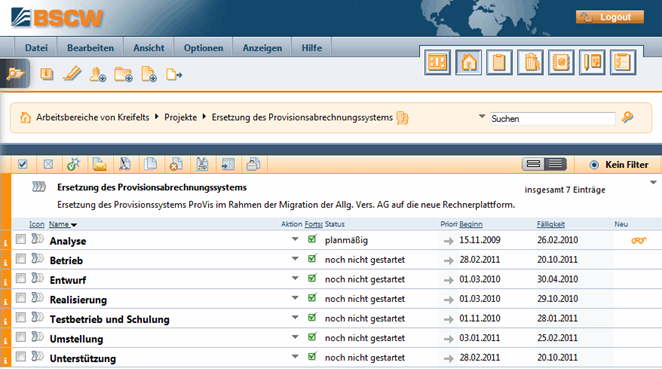The image size is (662, 369).
Task: Click the New folder icon
Action: 123,74
